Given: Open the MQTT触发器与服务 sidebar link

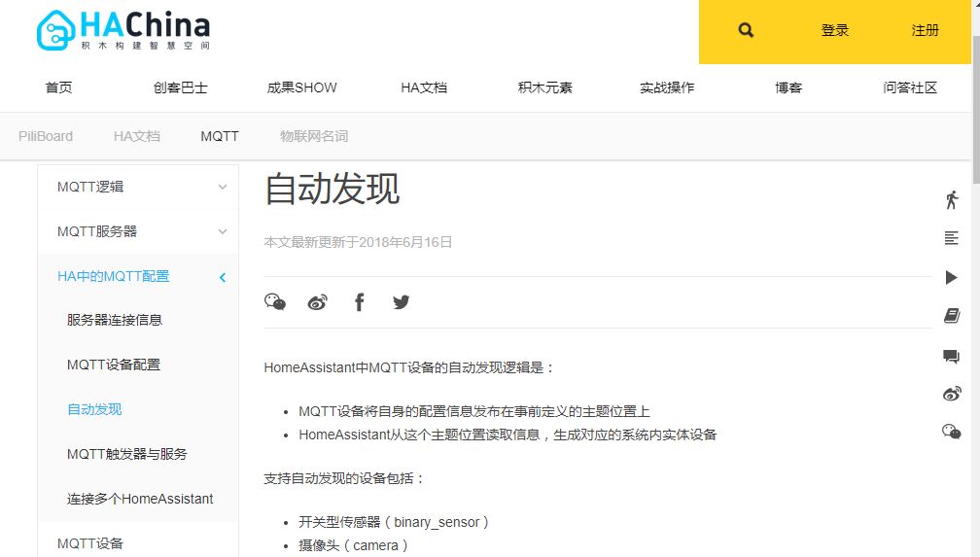Looking at the screenshot, I should tap(126, 454).
